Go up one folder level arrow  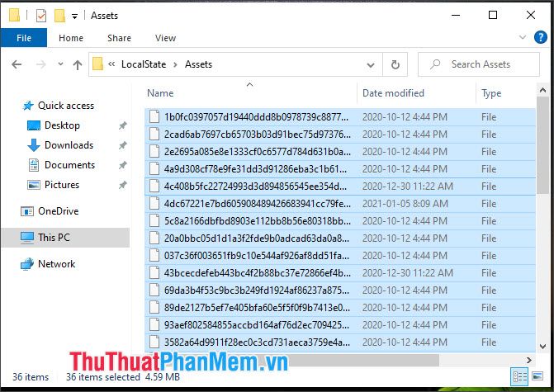[78, 64]
